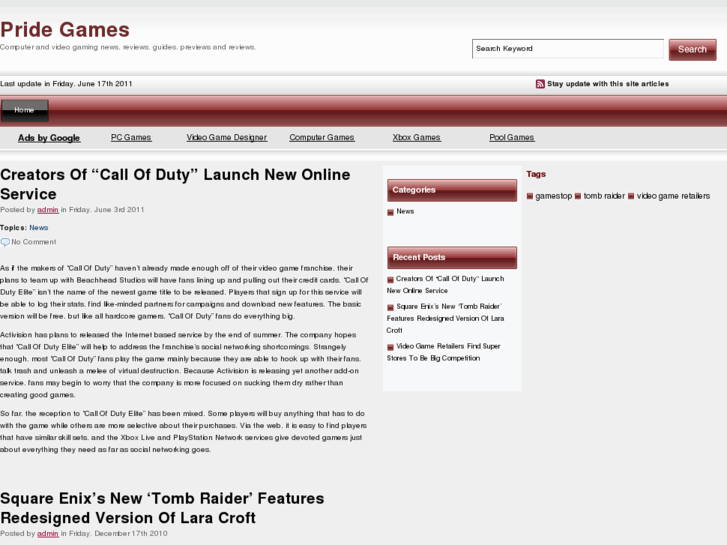
Task: Open the Pool Games ad link
Action: click(512, 137)
